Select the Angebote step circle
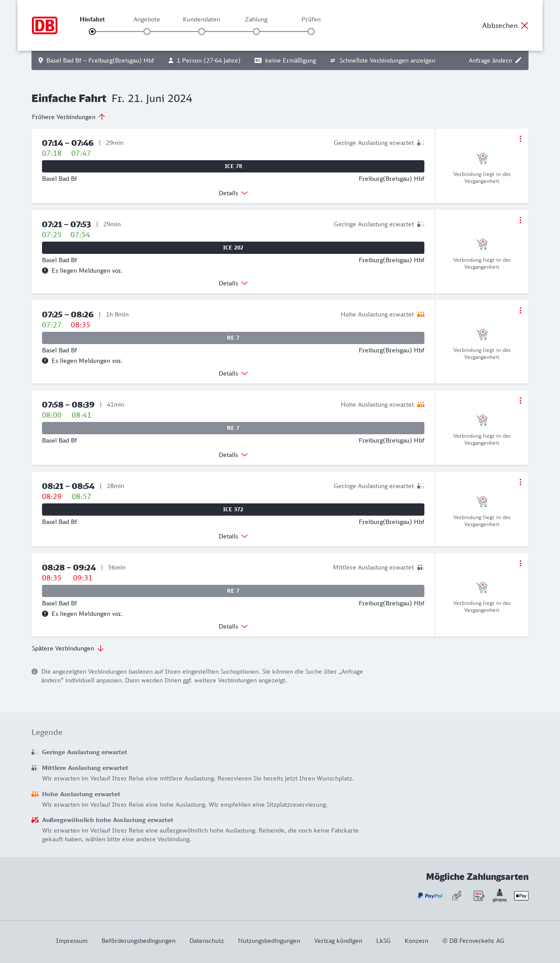Viewport: 560px width, 963px height. click(147, 32)
